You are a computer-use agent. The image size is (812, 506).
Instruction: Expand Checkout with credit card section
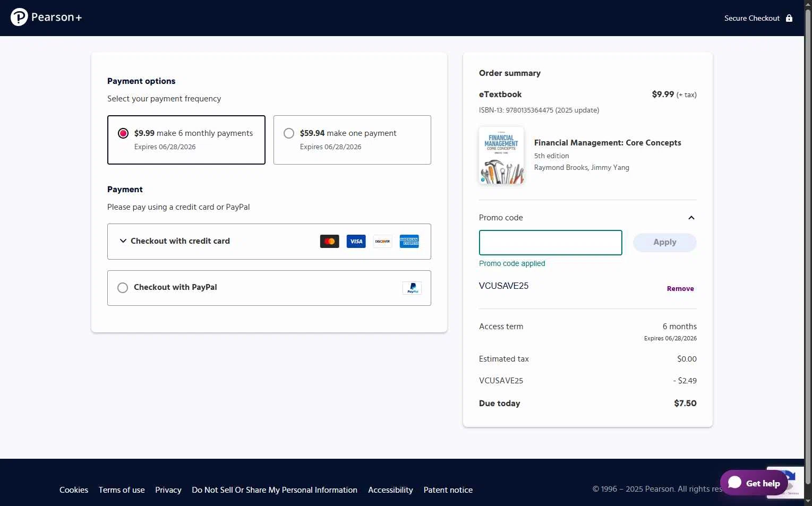[x=269, y=242]
